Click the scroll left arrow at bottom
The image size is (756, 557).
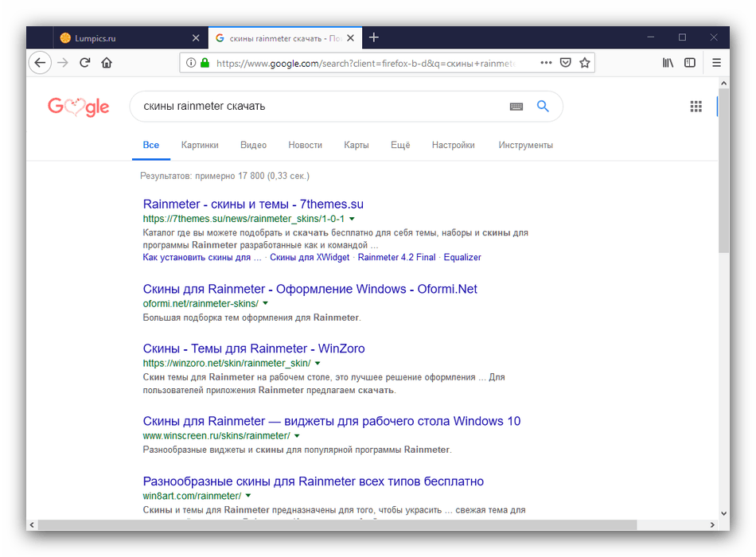tap(32, 524)
